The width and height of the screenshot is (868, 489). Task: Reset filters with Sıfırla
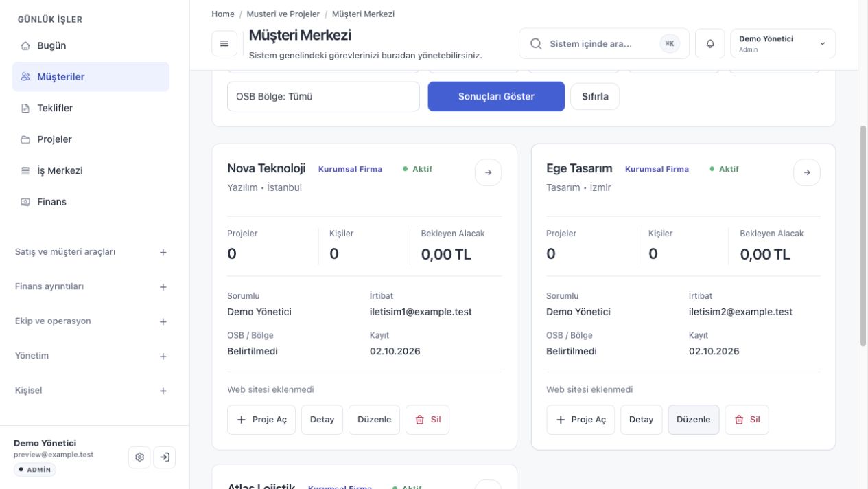(x=595, y=97)
